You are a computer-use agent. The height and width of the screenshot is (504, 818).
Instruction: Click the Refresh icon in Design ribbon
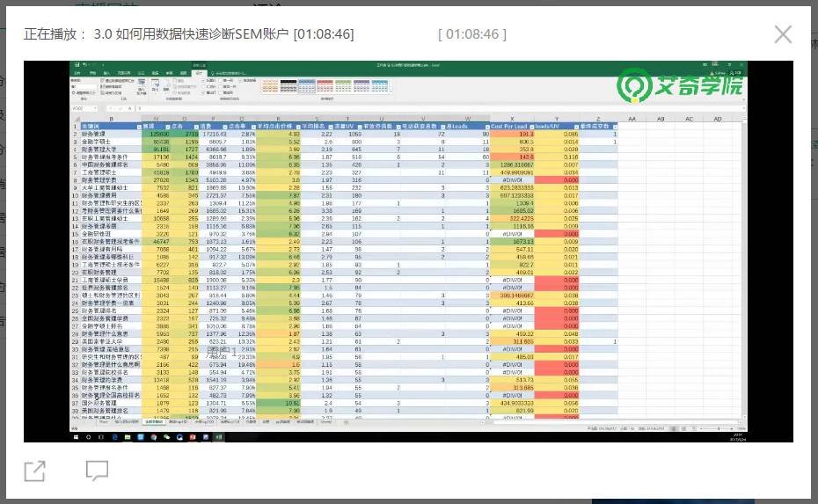(165, 84)
